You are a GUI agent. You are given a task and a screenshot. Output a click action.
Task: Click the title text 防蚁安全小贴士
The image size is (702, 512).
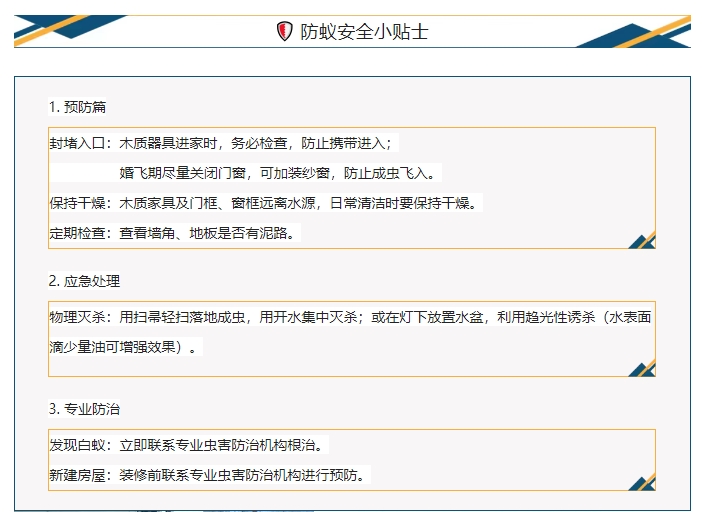[x=364, y=31]
